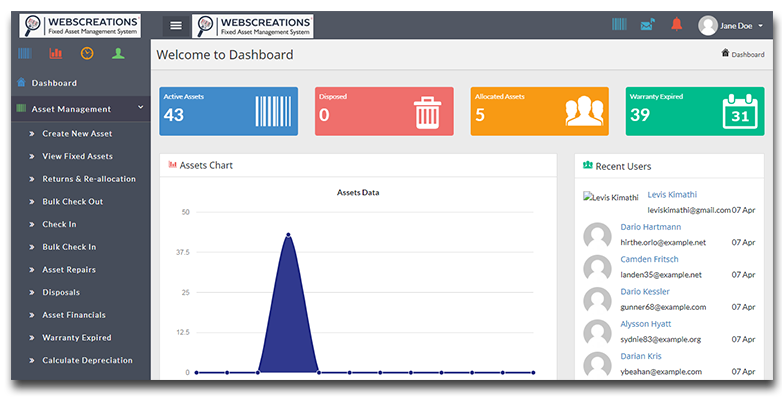Image resolution: width=782 pixels, height=398 pixels.
Task: Click Alysson Hyatt's avatar
Action: pyautogui.click(x=597, y=333)
